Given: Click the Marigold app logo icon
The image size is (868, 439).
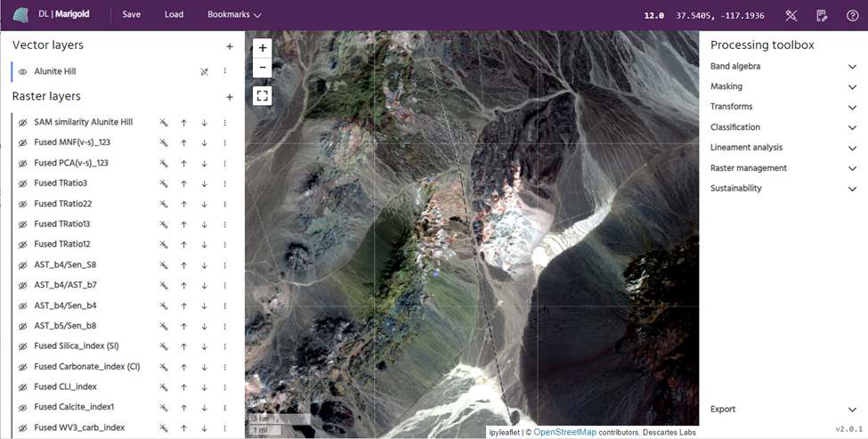Looking at the screenshot, I should [x=20, y=14].
